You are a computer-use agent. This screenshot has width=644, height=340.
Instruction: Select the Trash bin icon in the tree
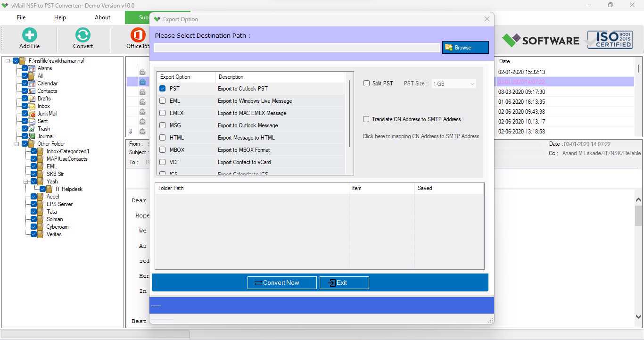(x=32, y=129)
